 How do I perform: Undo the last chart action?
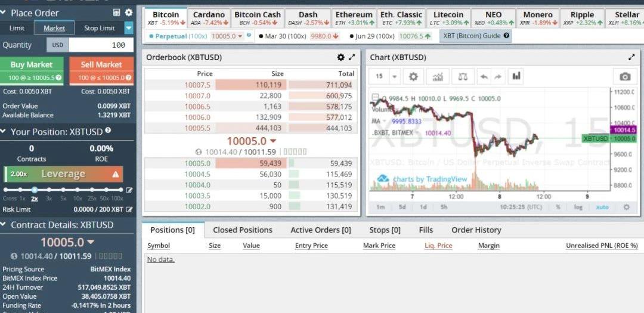tap(484, 76)
